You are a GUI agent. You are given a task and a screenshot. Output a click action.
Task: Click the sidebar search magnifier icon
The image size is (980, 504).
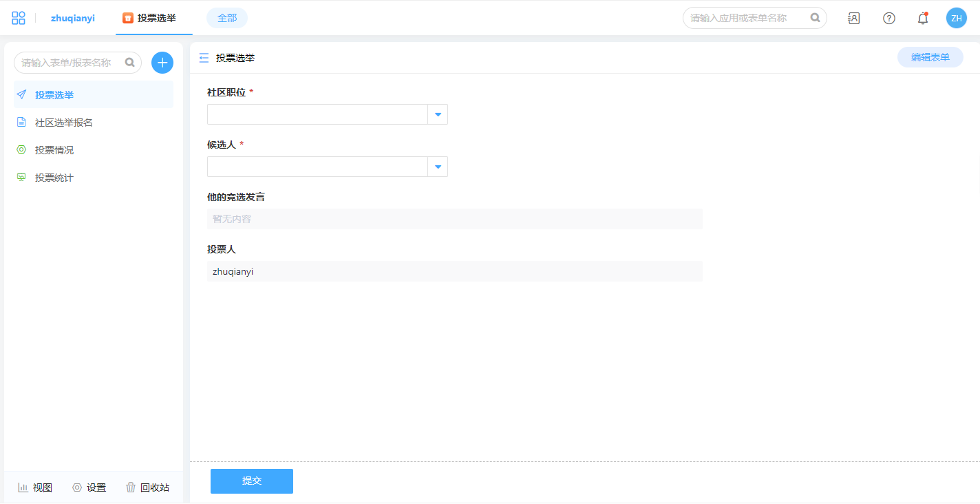click(x=129, y=63)
